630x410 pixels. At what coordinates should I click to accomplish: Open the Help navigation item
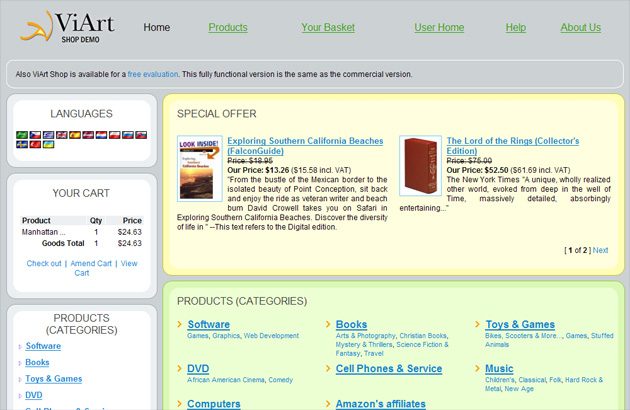pyautogui.click(x=515, y=27)
